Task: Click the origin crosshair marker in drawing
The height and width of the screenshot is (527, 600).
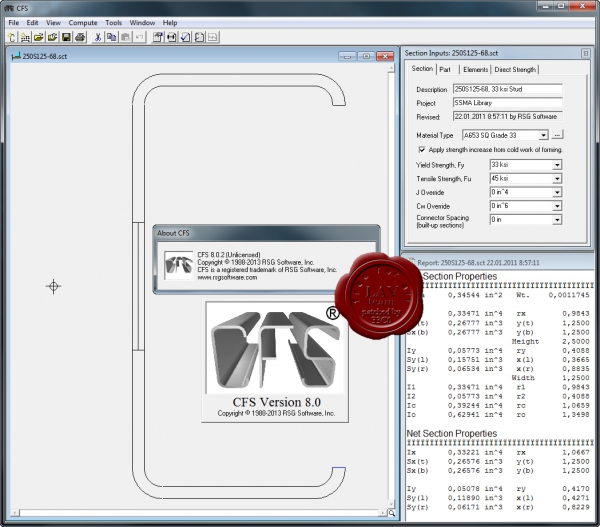Action: point(54,286)
